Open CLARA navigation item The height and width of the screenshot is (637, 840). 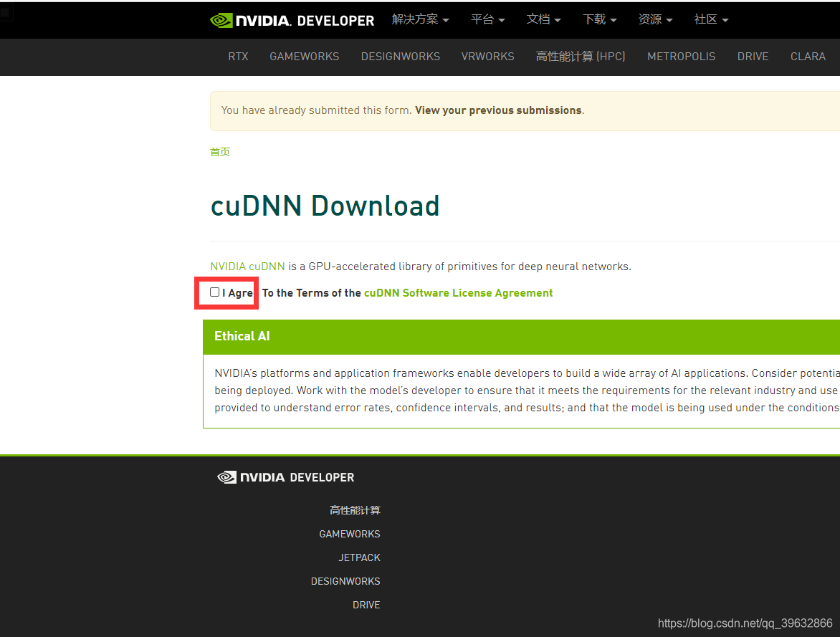click(808, 57)
